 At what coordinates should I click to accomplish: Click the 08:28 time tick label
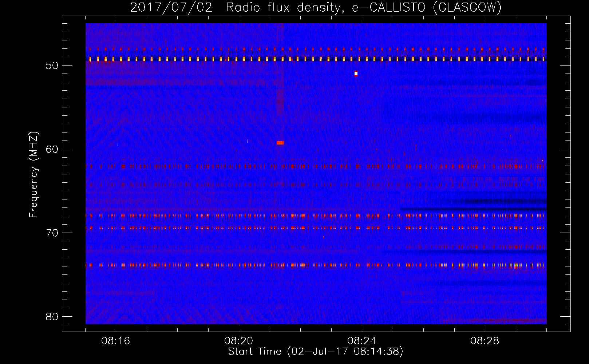click(485, 341)
